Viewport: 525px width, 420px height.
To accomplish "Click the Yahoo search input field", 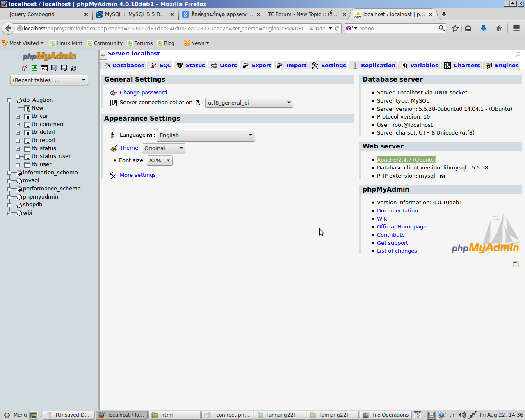I will coord(397,28).
